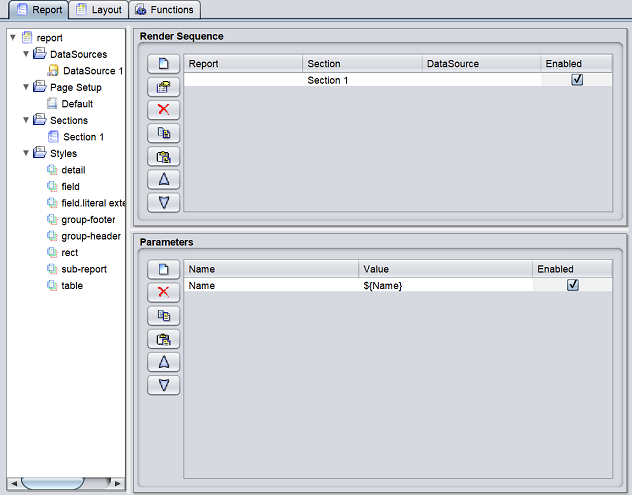The width and height of the screenshot is (632, 495).
Task: Add a new parameter in Parameters panel
Action: click(x=163, y=269)
